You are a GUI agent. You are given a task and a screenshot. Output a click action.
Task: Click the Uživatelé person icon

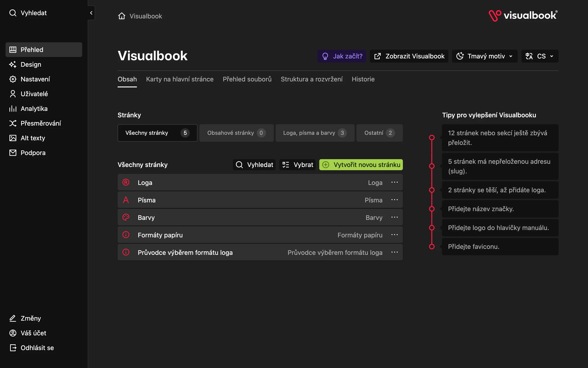coord(13,94)
